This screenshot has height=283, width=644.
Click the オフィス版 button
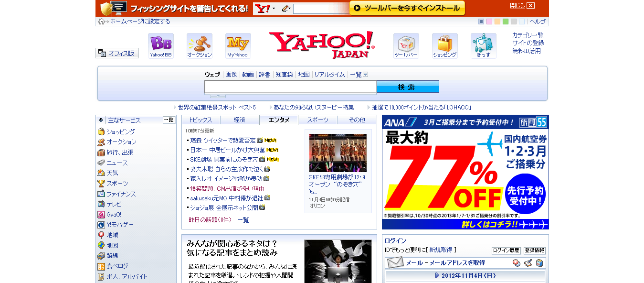(x=117, y=53)
